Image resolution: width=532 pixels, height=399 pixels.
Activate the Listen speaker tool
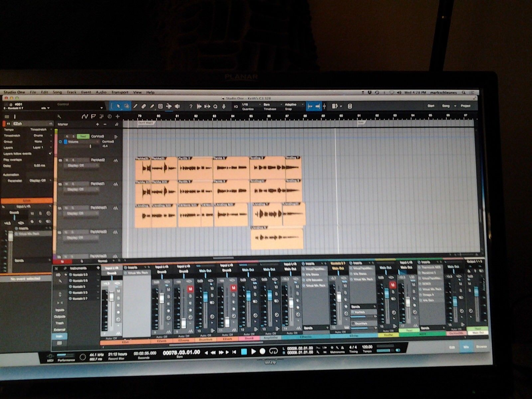[x=177, y=106]
